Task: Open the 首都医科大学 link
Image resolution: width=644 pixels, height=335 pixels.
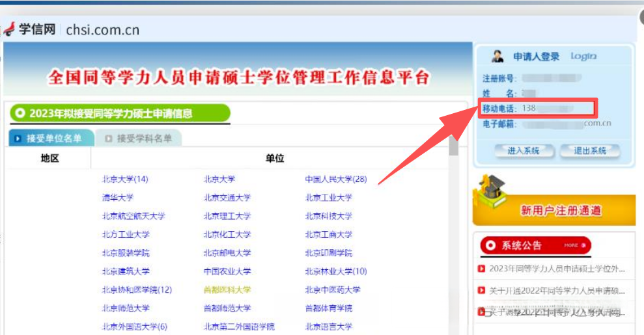Action: click(227, 290)
